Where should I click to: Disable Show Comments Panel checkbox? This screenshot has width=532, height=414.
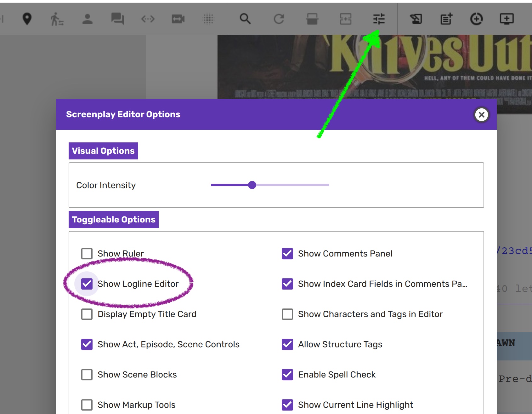pos(287,254)
